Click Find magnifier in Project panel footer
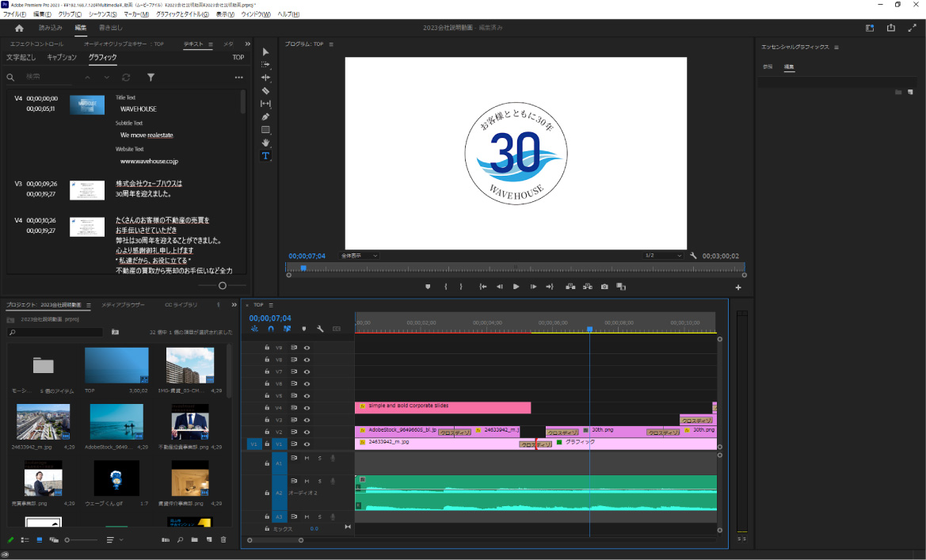 click(x=180, y=540)
